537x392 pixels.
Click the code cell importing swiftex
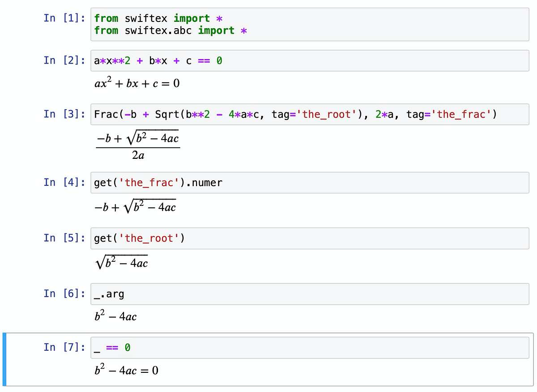pos(179,25)
